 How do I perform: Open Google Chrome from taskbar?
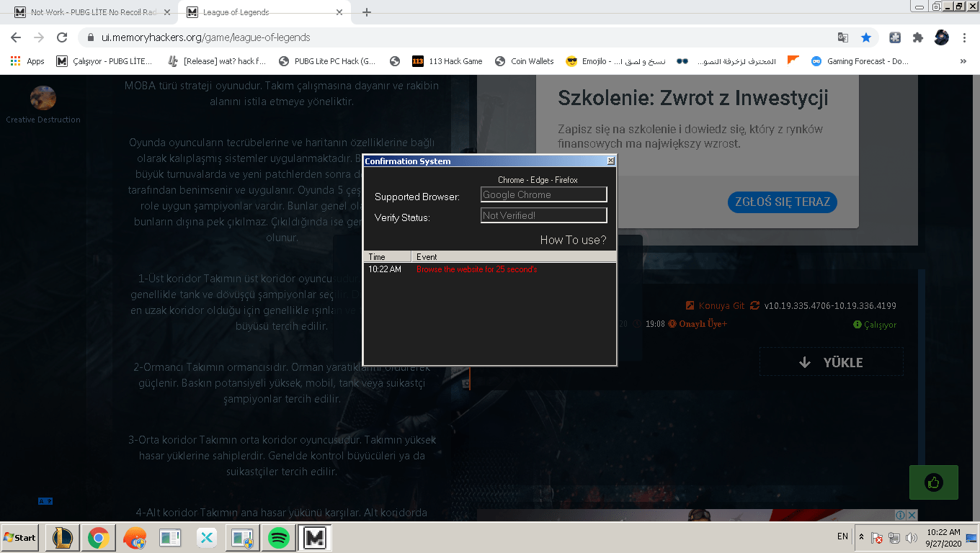coord(99,537)
